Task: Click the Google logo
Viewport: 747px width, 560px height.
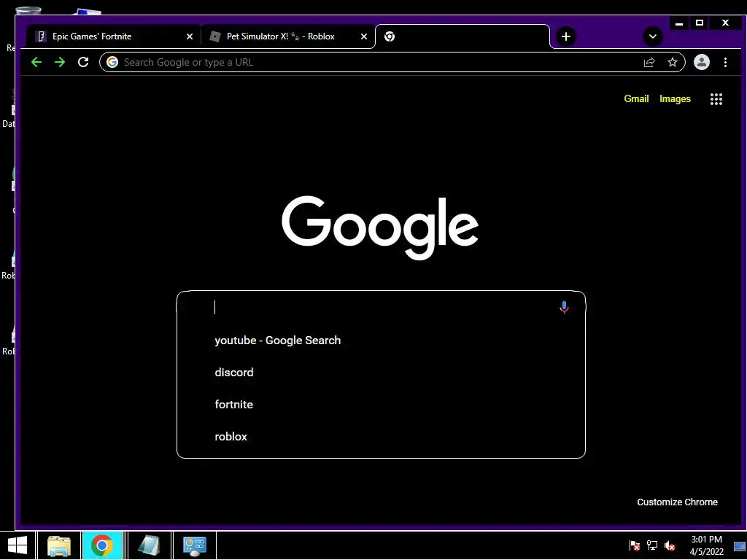Action: [379, 227]
